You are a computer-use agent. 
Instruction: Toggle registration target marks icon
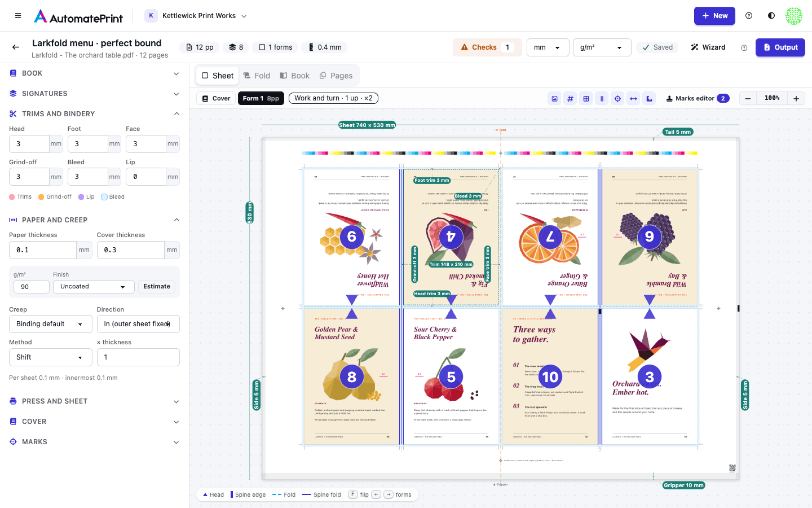(x=618, y=99)
